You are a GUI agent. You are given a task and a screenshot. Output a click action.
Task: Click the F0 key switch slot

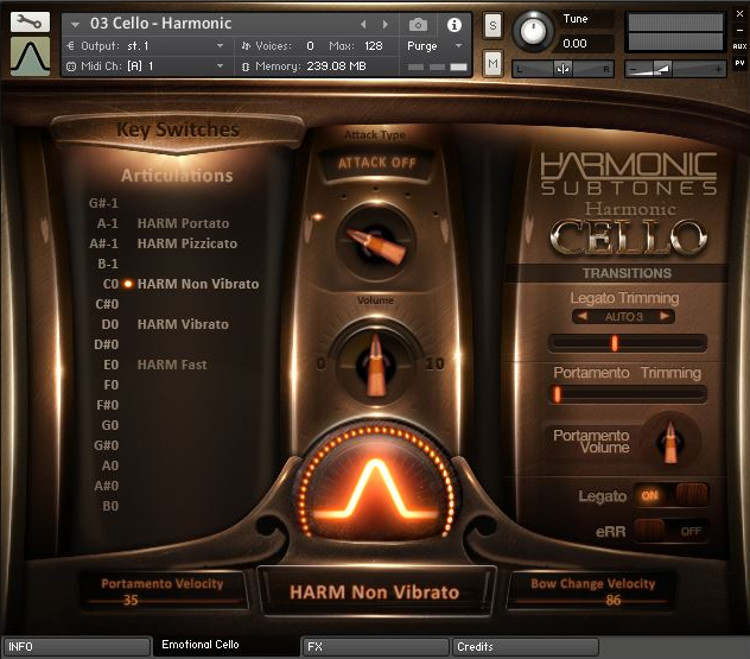(x=111, y=385)
